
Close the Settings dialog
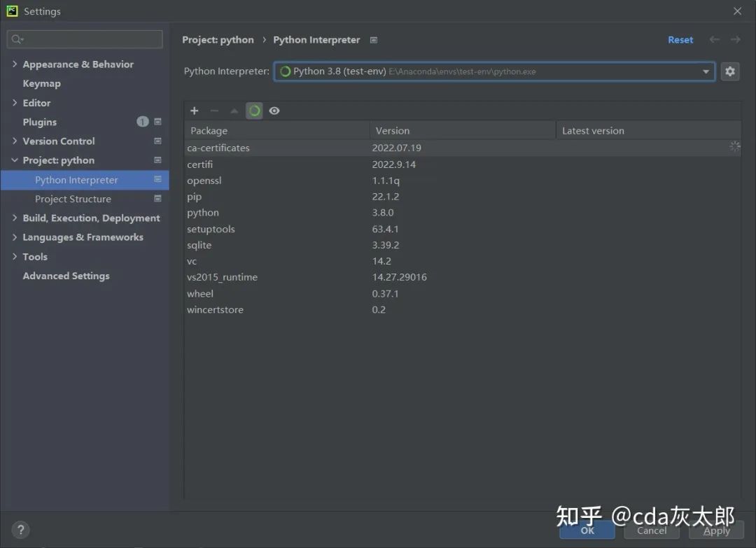[x=737, y=11]
